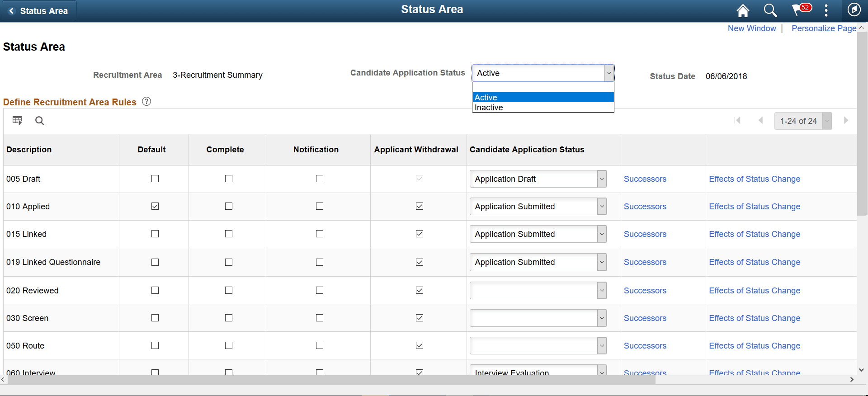Open help icon beside Define Recruitment Area Rules
Image resolution: width=868 pixels, height=396 pixels.
(146, 102)
